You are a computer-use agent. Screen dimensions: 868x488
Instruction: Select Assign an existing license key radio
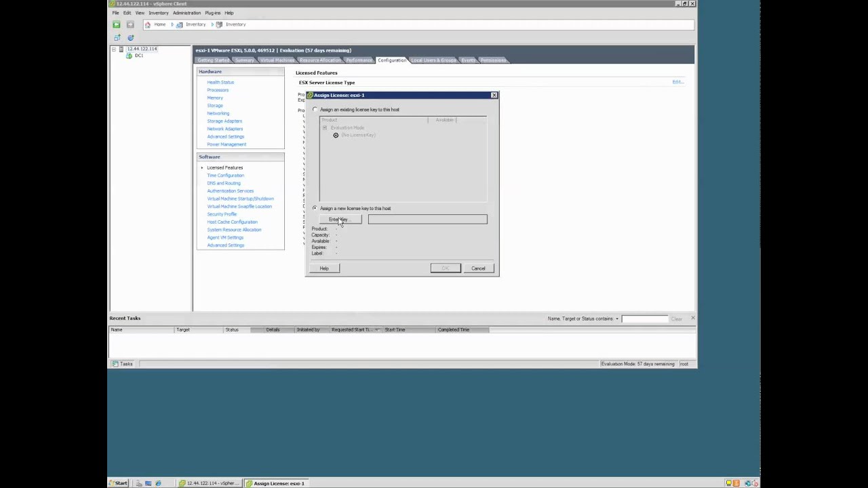click(315, 109)
